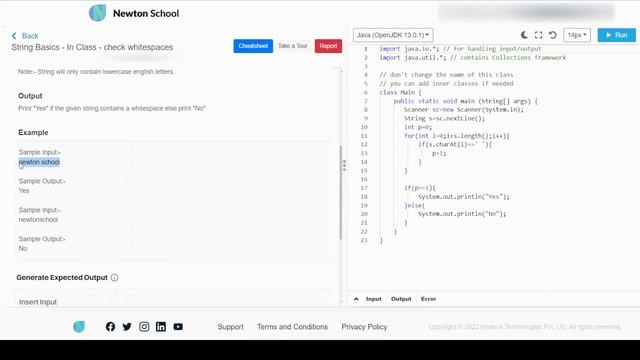
Task: Reset code with the refresh icon
Action: (x=553, y=35)
